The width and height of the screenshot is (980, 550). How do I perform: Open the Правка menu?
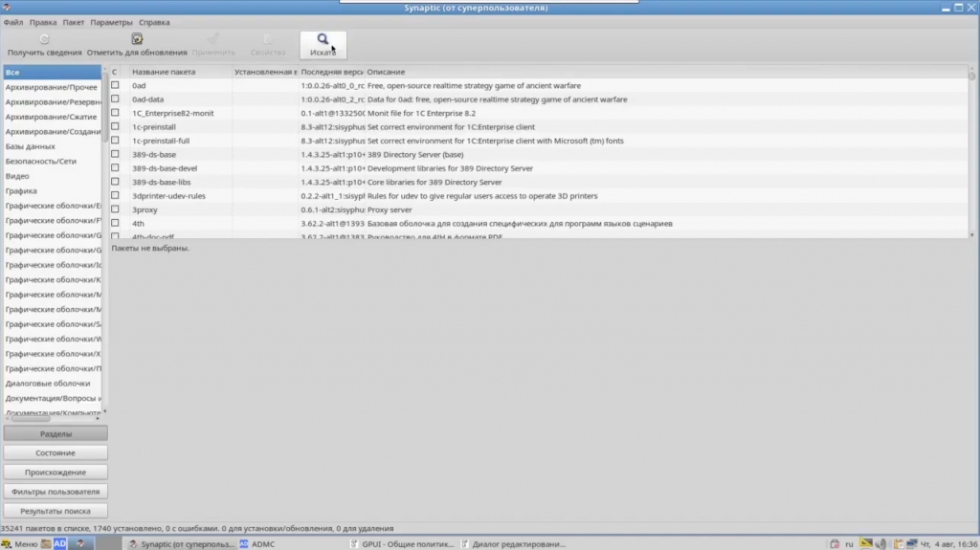tap(42, 22)
